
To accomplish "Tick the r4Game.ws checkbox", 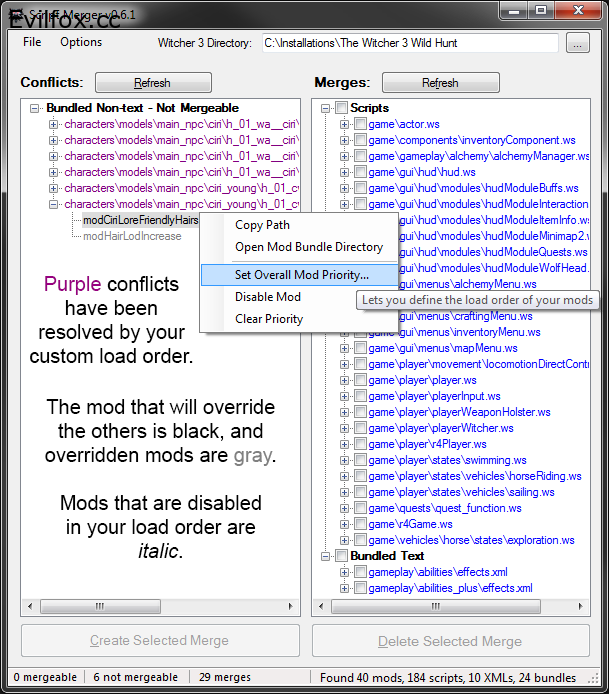I will [360, 523].
